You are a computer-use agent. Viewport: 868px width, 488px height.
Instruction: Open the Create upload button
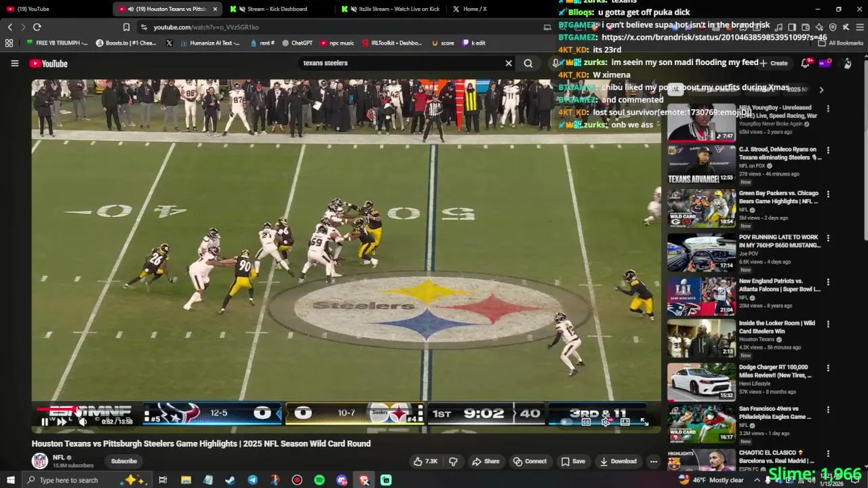[774, 63]
